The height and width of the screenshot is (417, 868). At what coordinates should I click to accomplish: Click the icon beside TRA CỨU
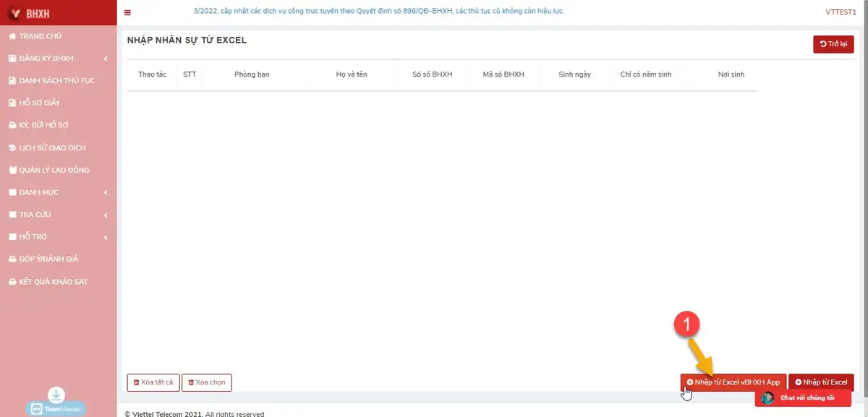pos(12,215)
